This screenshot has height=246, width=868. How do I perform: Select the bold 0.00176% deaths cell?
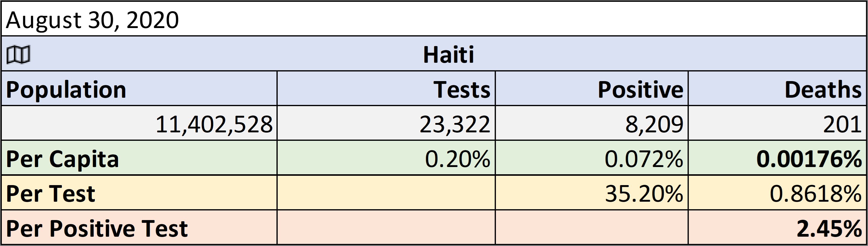[777, 158]
